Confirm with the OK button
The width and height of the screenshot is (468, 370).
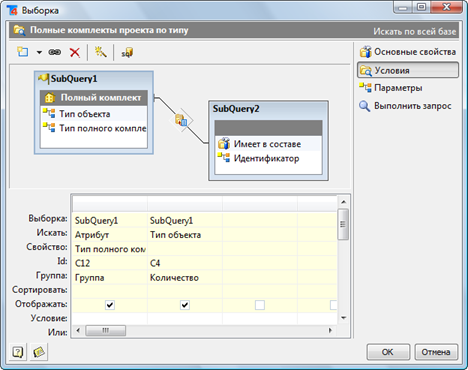[388, 352]
